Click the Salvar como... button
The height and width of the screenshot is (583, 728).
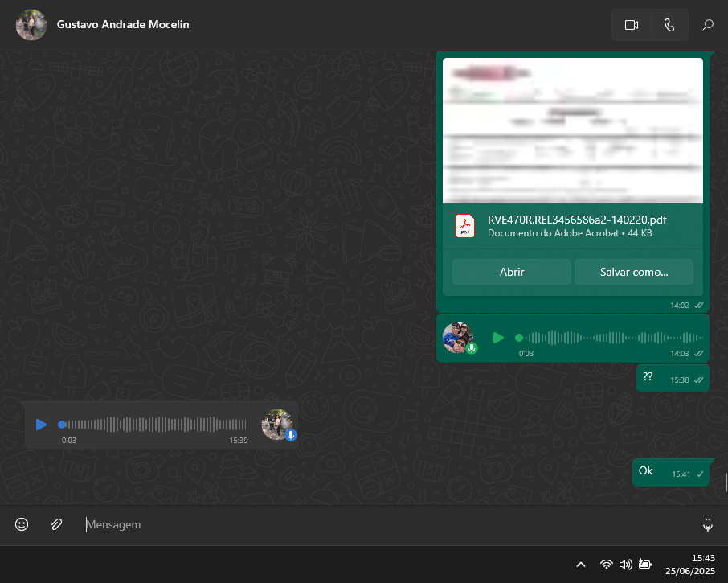[633, 272]
